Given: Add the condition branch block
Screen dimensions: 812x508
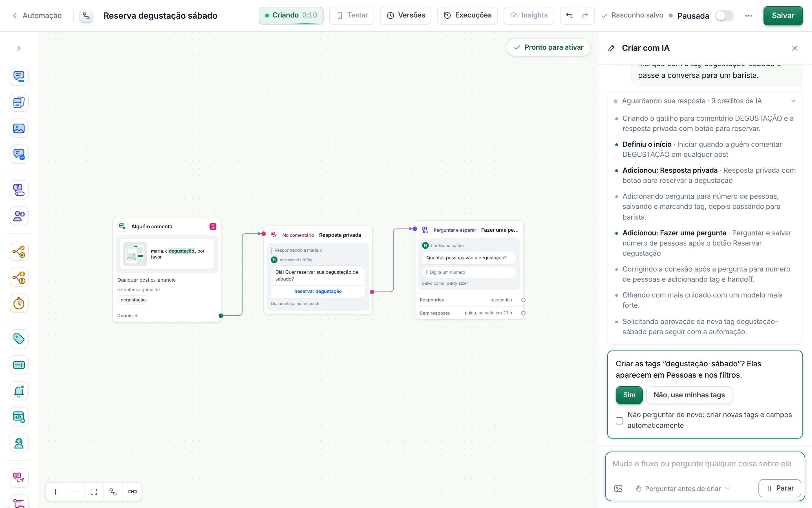Looking at the screenshot, I should coord(19,251).
